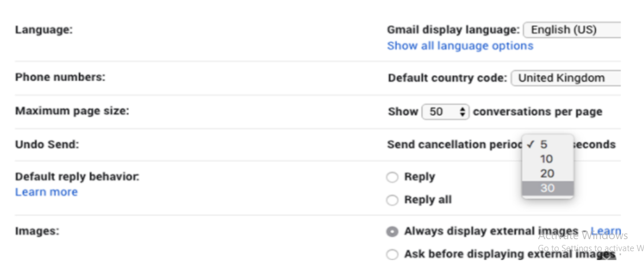Open Learn more under Default reply behavior
The image size is (644, 269).
click(46, 192)
